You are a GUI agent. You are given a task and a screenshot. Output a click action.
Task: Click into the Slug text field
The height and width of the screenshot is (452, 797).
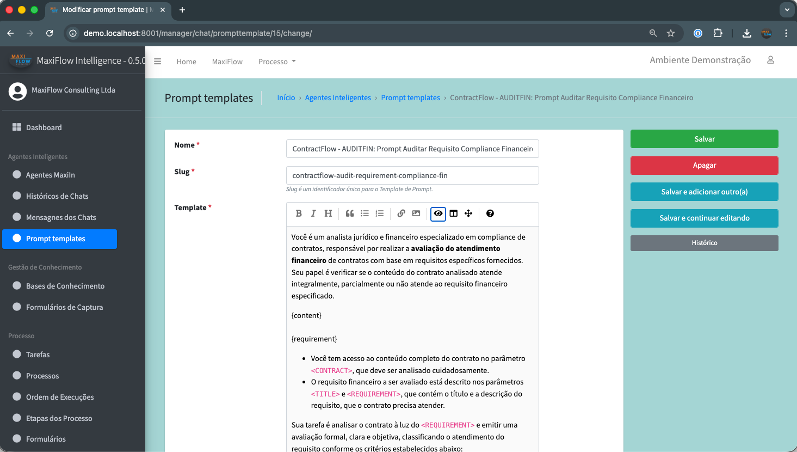click(412, 175)
